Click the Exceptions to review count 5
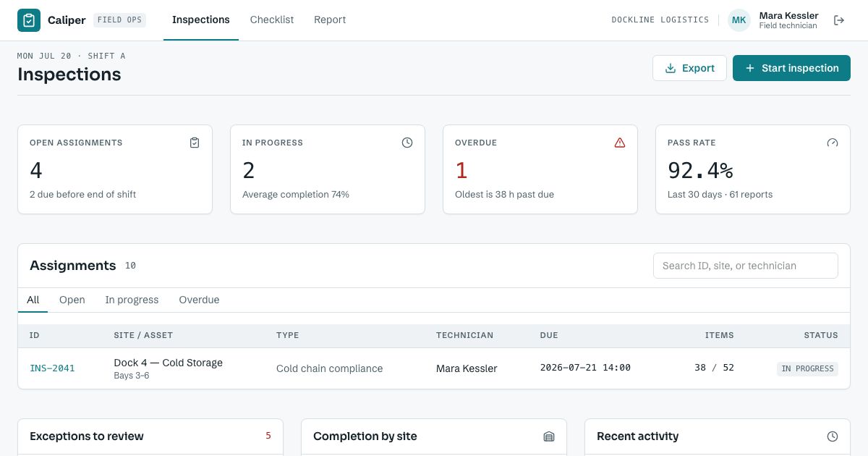Screen dimensions: 868x456 [268, 436]
